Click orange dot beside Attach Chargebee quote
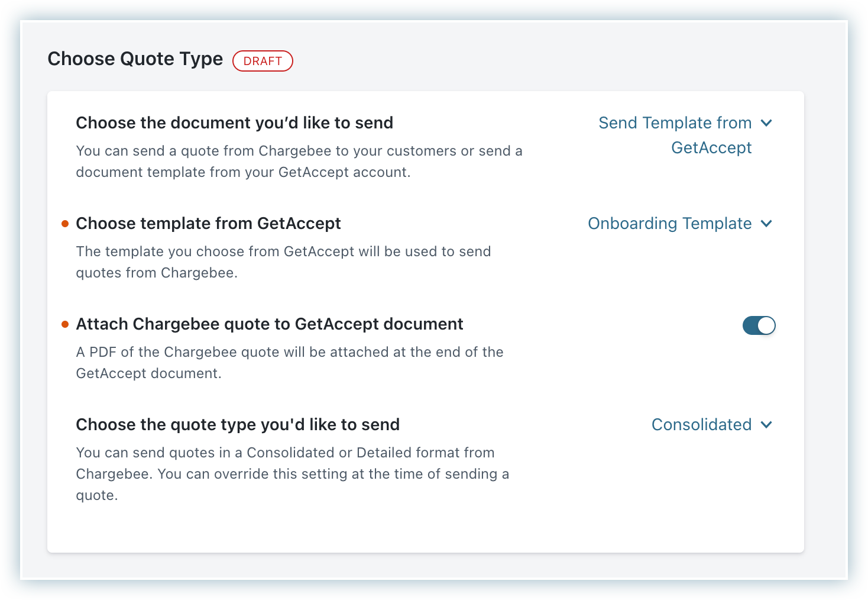 coord(65,324)
